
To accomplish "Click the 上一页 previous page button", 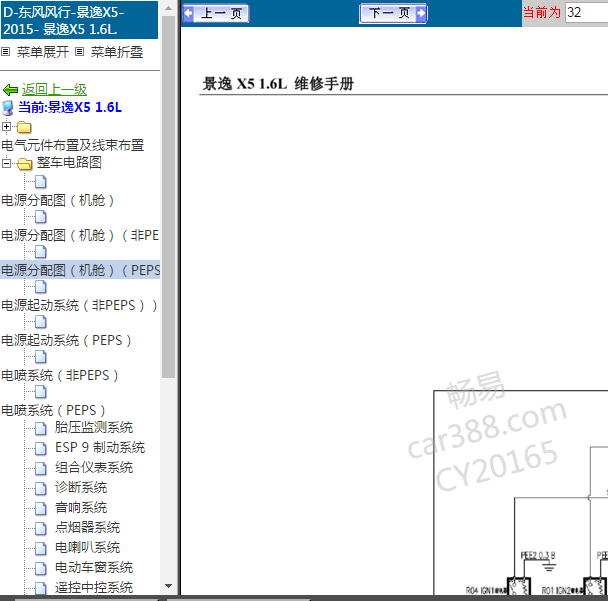I will [x=216, y=14].
